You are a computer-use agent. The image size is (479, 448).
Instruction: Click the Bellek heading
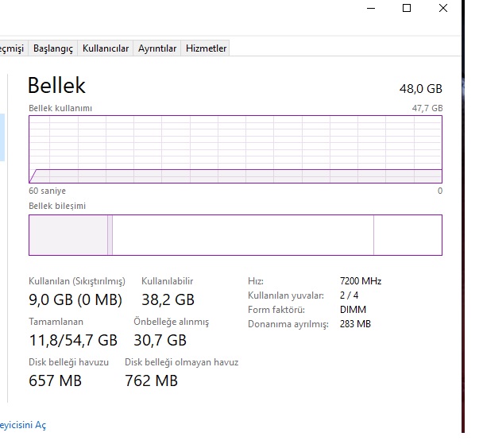[x=56, y=86]
